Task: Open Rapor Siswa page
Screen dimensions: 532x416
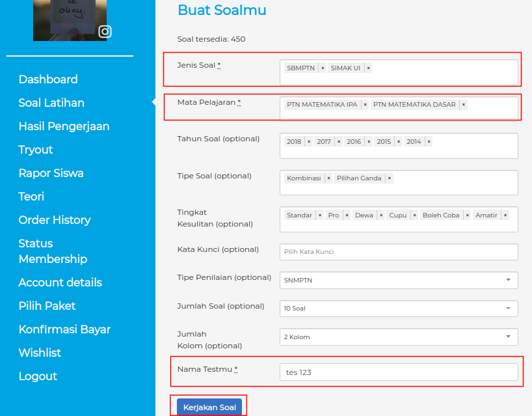Action: point(51,173)
